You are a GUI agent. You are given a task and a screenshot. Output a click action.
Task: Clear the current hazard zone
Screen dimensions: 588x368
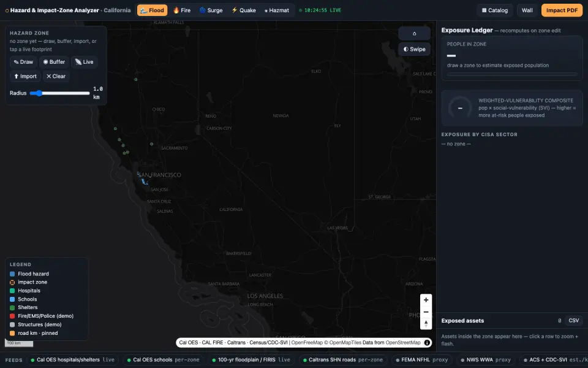click(x=56, y=76)
